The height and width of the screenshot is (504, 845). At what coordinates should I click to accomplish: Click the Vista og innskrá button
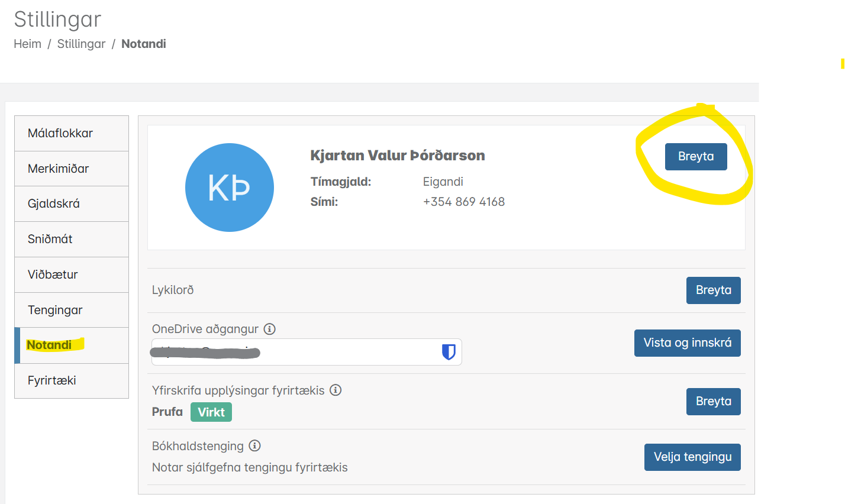[688, 343]
